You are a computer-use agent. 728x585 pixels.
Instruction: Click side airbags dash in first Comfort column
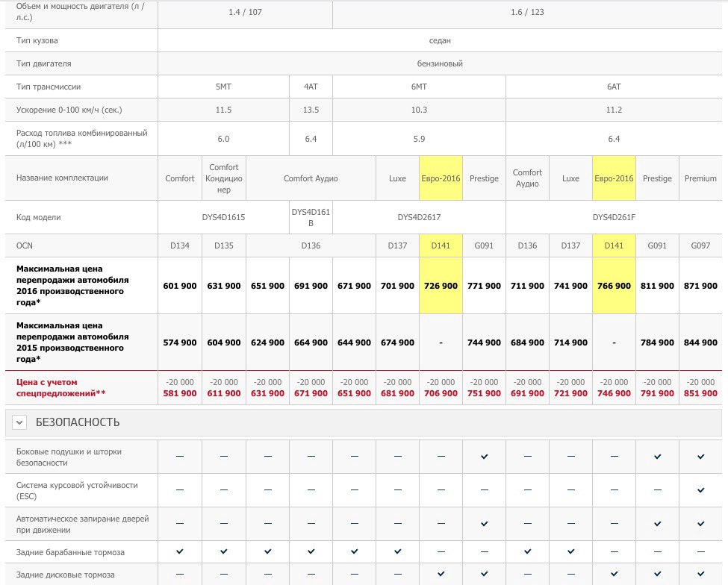tap(180, 456)
